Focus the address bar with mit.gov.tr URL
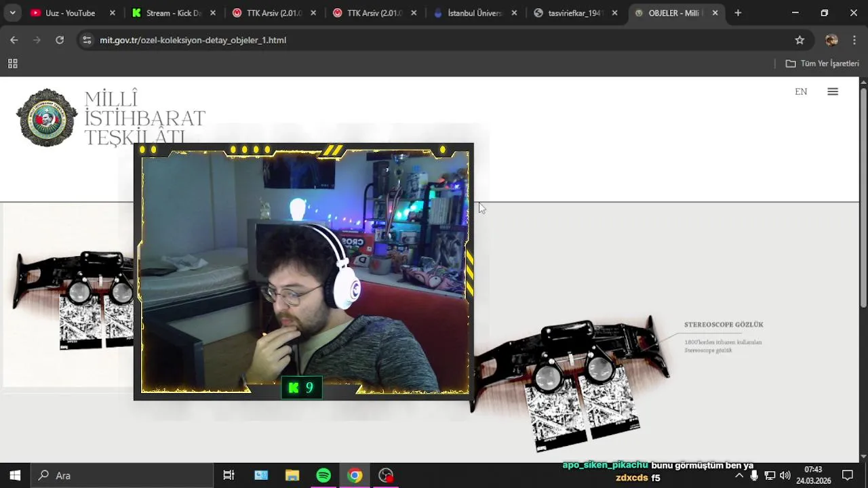This screenshot has width=868, height=488. click(x=434, y=40)
